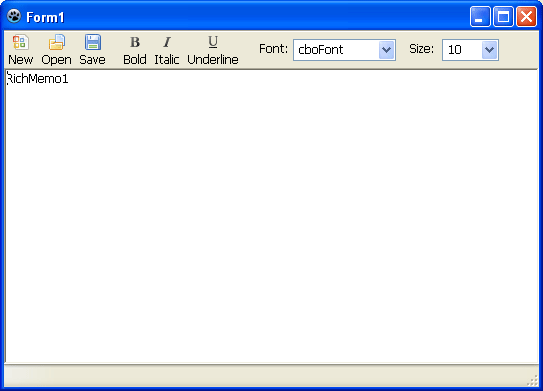
Task: Click the Form1 paw icon in title bar
Action: pos(14,16)
